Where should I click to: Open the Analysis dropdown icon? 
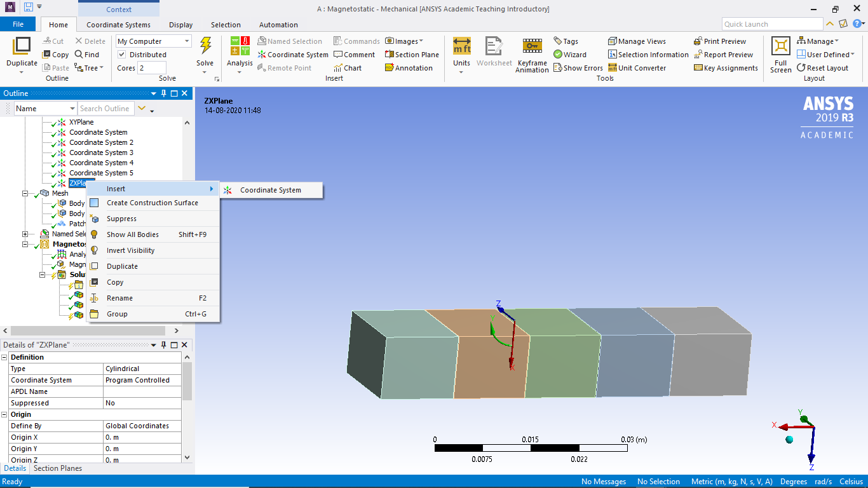tap(240, 46)
